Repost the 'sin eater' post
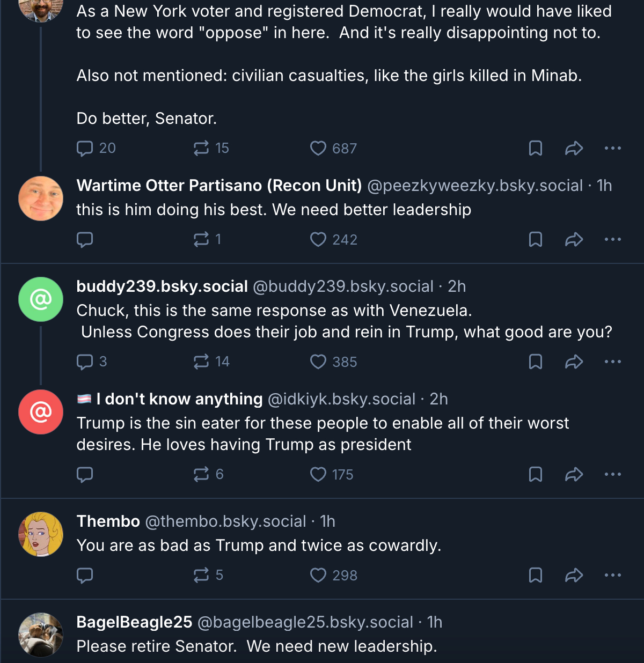 click(201, 474)
